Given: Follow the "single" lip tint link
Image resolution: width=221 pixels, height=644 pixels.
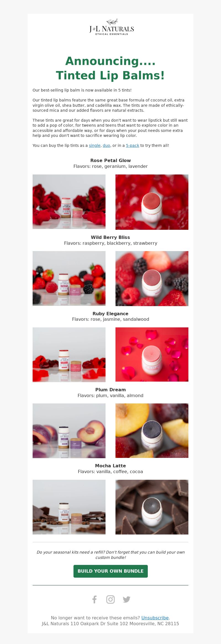Looking at the screenshot, I should pyautogui.click(x=95, y=145).
